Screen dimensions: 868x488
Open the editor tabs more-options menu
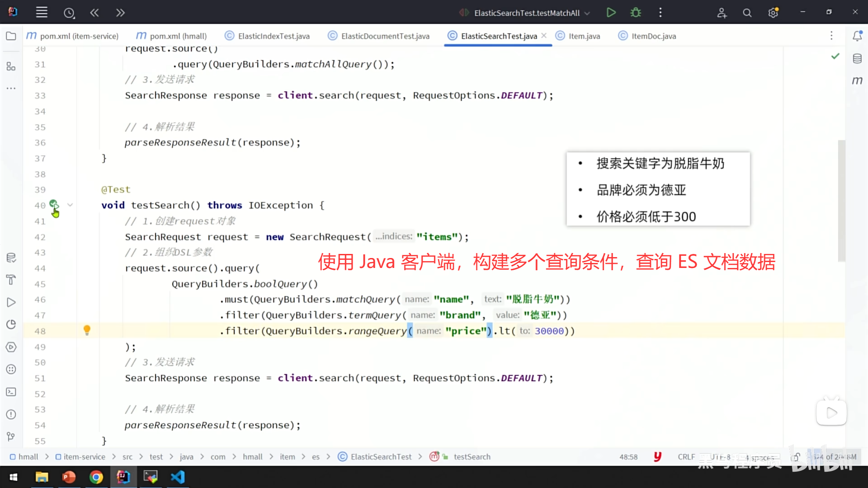(831, 36)
